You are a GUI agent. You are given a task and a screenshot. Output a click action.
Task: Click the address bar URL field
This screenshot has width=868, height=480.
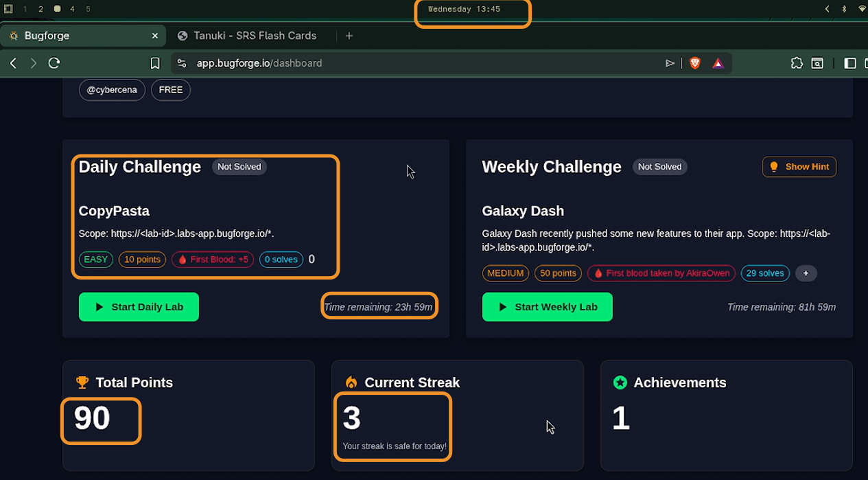(412, 63)
